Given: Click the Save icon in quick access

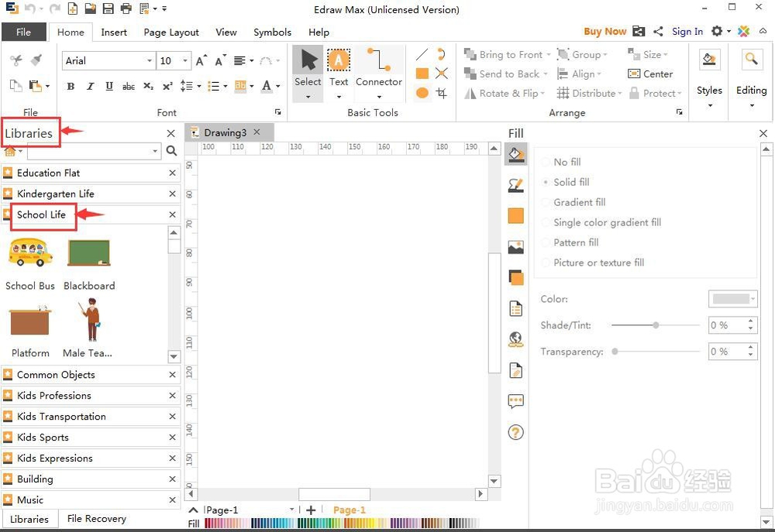Looking at the screenshot, I should pos(108,9).
